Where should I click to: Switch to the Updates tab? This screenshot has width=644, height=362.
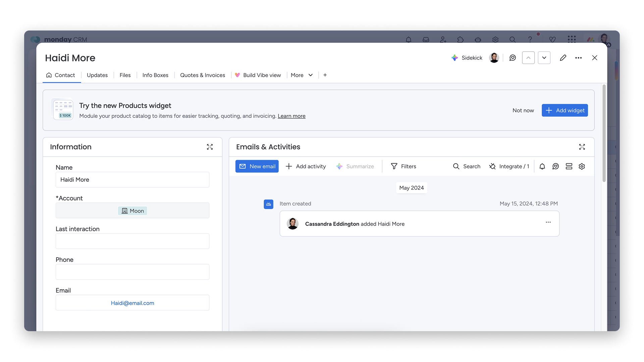click(97, 75)
